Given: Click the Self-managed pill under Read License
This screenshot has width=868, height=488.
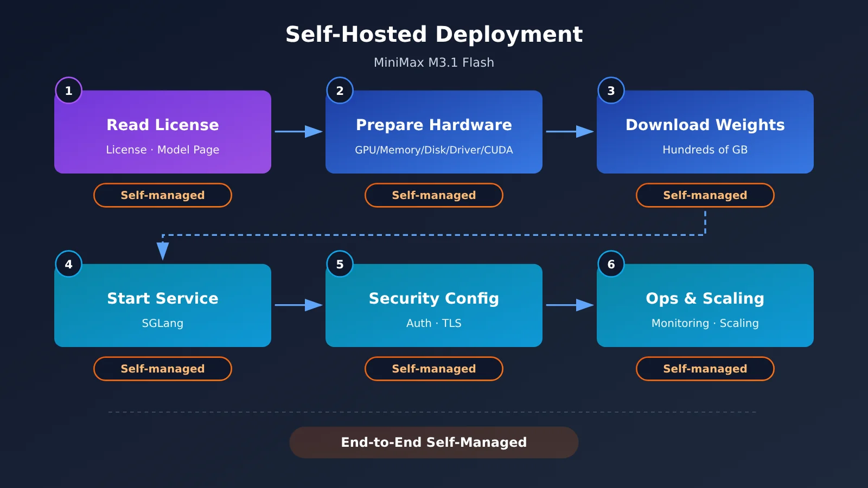Looking at the screenshot, I should point(163,195).
